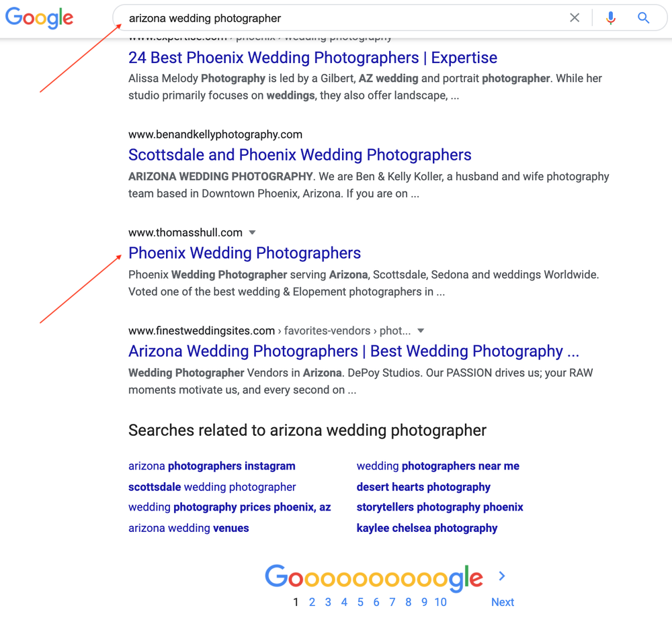Viewport: 672px width, 626px height.
Task: Start voice search with the microphone icon
Action: pyautogui.click(x=611, y=17)
